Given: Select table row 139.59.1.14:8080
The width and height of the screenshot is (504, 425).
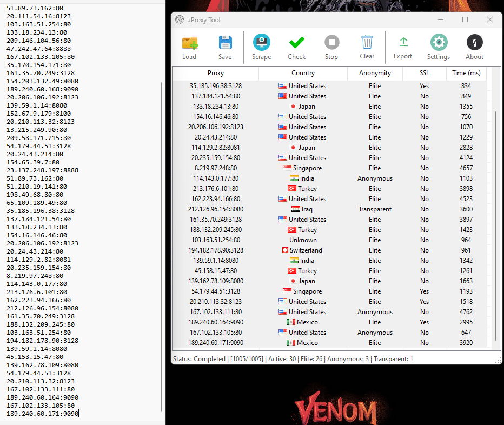Looking at the screenshot, I should pyautogui.click(x=330, y=261).
